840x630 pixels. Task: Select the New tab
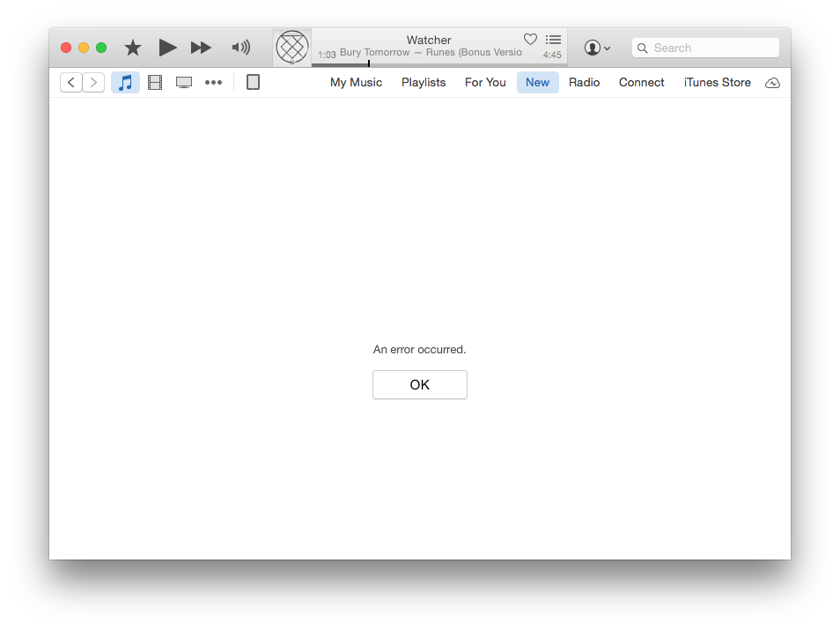[537, 83]
